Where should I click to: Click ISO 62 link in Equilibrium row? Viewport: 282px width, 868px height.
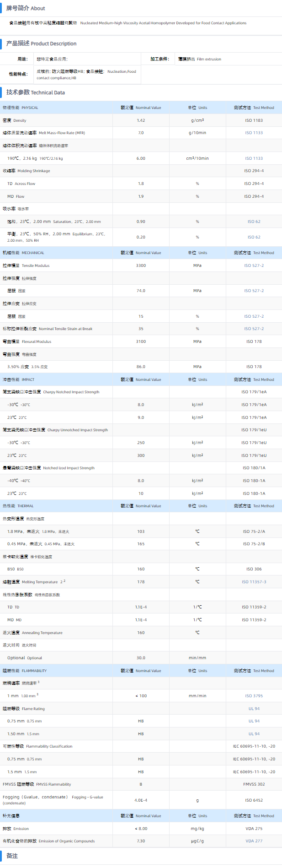click(254, 237)
